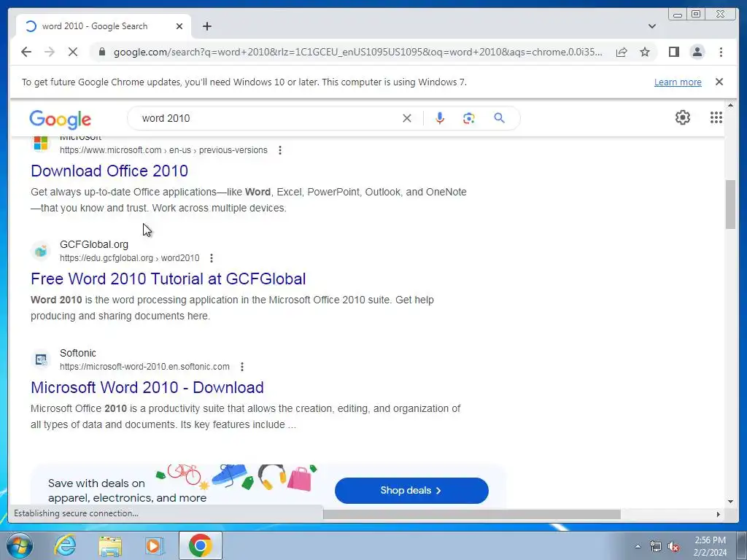The height and width of the screenshot is (560, 747).
Task: Click the page scroll down arrow
Action: click(x=731, y=502)
